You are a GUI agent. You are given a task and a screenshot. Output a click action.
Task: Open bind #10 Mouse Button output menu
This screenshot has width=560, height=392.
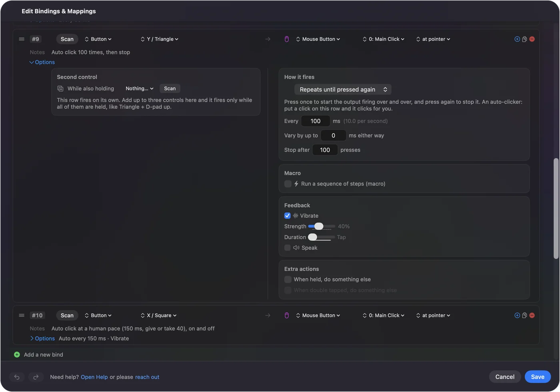318,315
